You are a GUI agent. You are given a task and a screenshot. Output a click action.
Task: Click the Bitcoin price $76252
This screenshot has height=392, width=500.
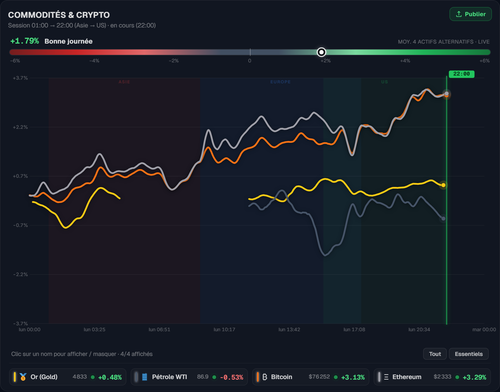click(x=319, y=377)
